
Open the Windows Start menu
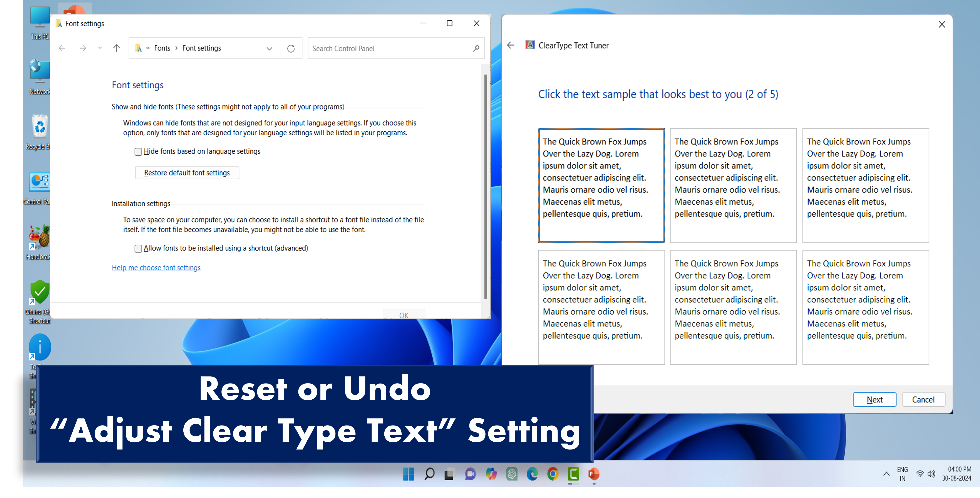tap(408, 474)
